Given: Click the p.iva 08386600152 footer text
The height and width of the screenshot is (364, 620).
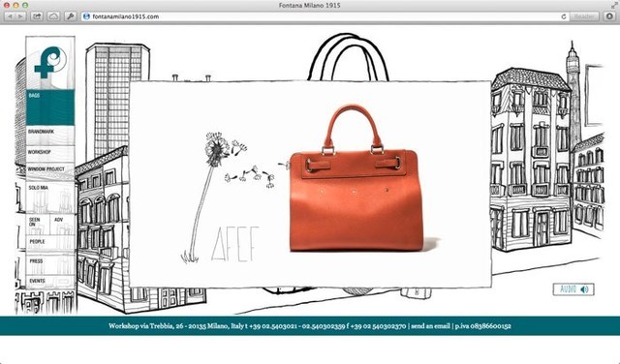Looking at the screenshot, I should point(482,326).
